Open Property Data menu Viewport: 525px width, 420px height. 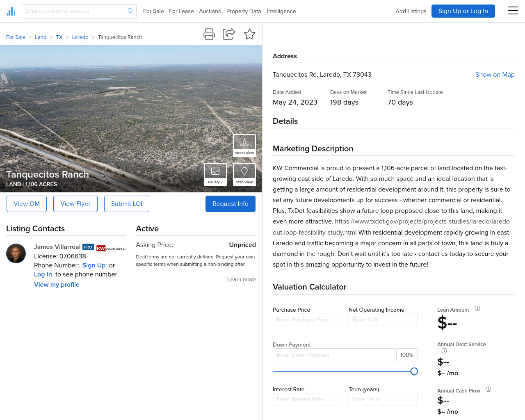point(244,11)
